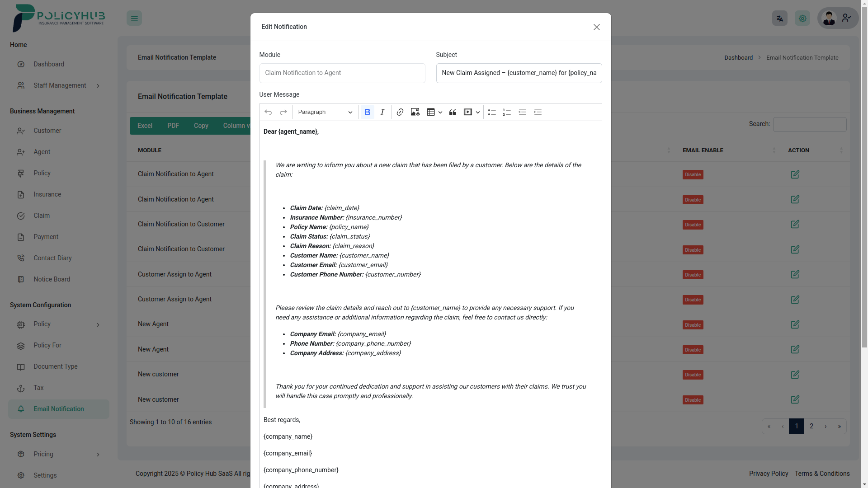Undo the last edit in the editor
The width and height of the screenshot is (868, 488).
coord(268,112)
